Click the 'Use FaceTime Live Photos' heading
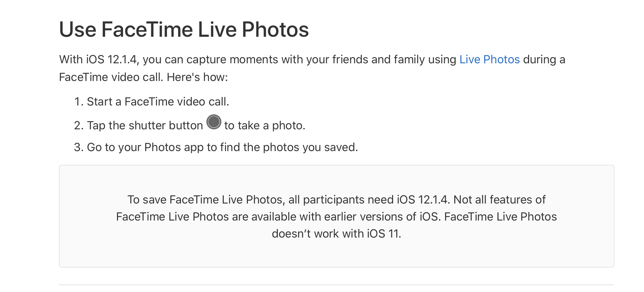 click(184, 29)
